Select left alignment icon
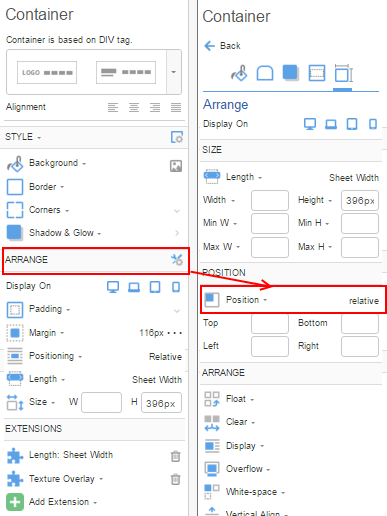Screen dimensions: 387x516 (x=113, y=107)
